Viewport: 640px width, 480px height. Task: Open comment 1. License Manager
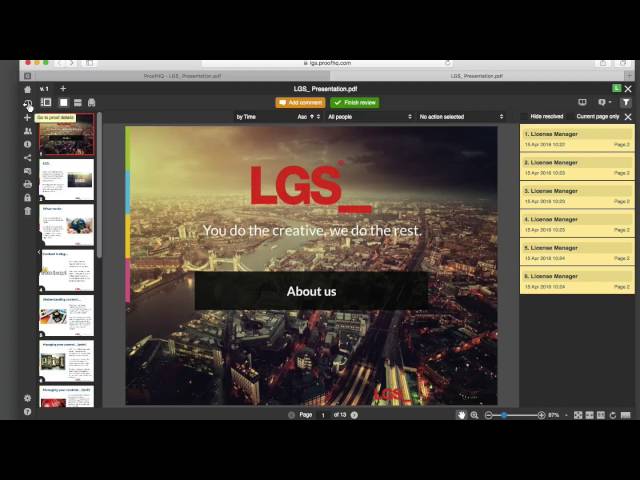pyautogui.click(x=577, y=139)
